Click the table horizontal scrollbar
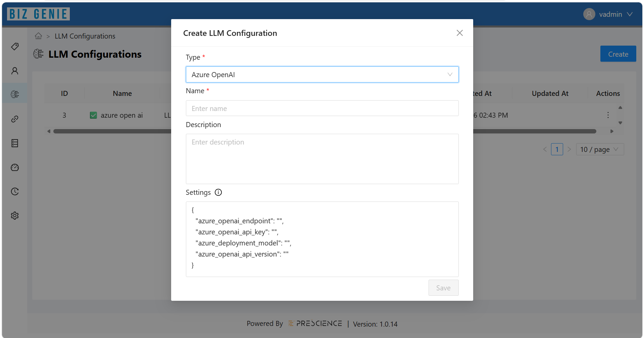644x338 pixels. [x=325, y=131]
